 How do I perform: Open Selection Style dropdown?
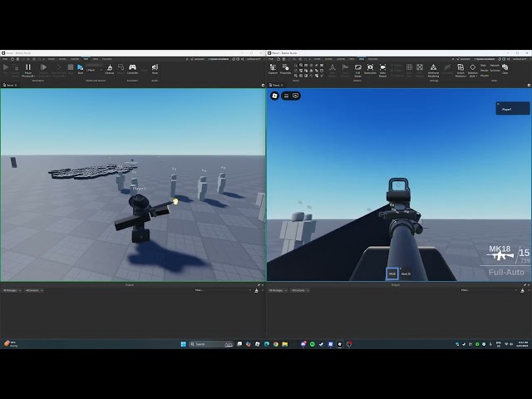point(473,70)
